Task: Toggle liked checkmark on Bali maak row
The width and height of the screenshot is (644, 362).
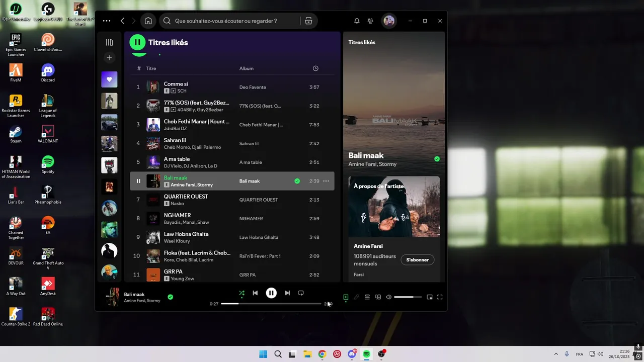Action: point(297,181)
